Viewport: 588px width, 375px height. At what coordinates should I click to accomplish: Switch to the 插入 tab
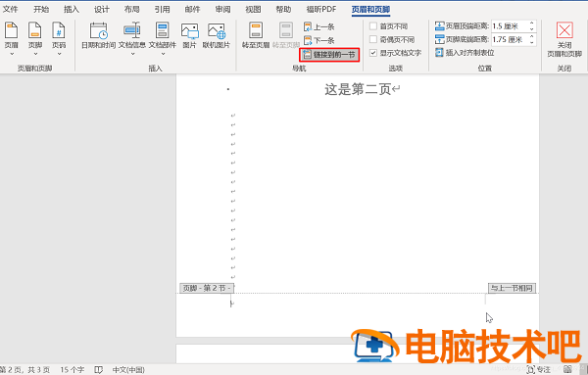tap(72, 10)
